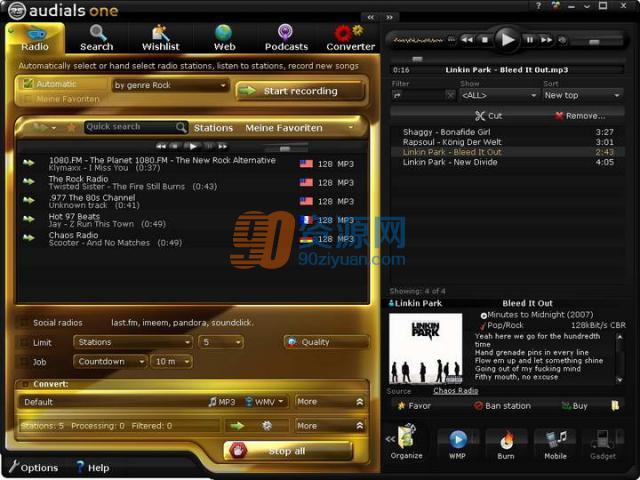Click record arrow for Hot 97 Beats
The width and height of the screenshot is (640, 480).
(x=29, y=219)
